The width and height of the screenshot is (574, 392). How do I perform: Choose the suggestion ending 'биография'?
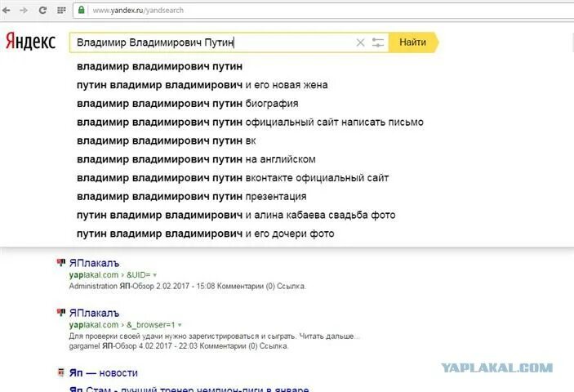(x=188, y=104)
